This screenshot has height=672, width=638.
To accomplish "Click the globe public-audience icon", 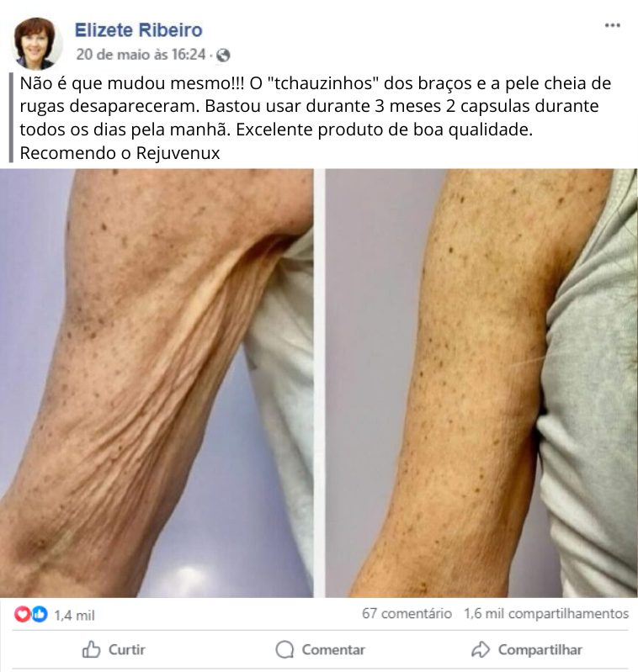I will (223, 56).
